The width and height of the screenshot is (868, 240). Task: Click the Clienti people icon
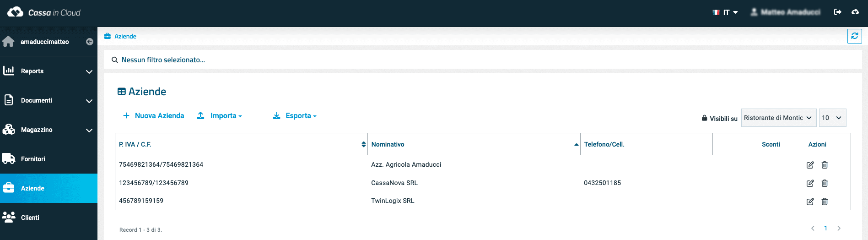[9, 217]
